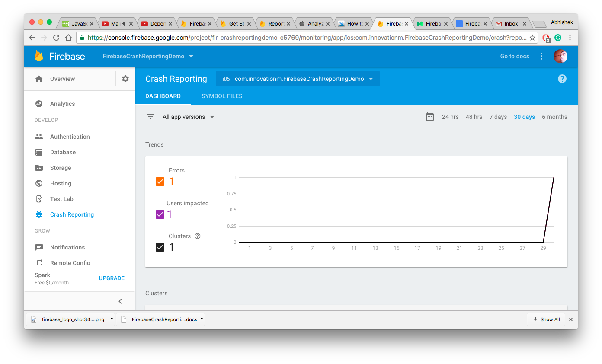Uncheck the orange Errors checkbox
The image size is (602, 364).
coord(160,182)
